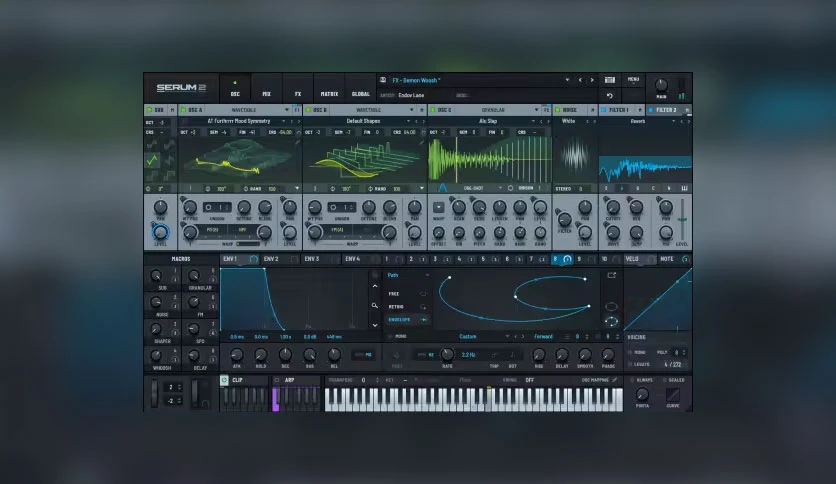
Task: Select the RETRIG trigger mode
Action: (407, 306)
